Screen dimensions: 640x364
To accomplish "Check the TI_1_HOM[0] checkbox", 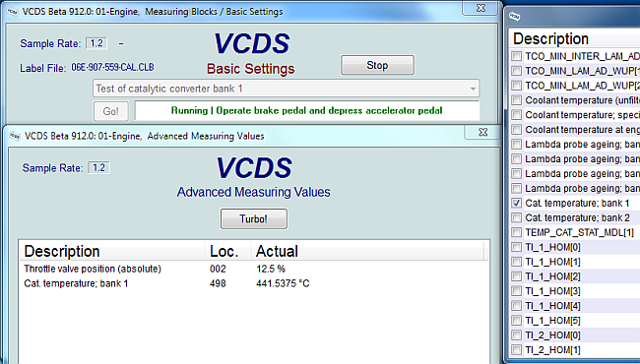I will (x=517, y=247).
